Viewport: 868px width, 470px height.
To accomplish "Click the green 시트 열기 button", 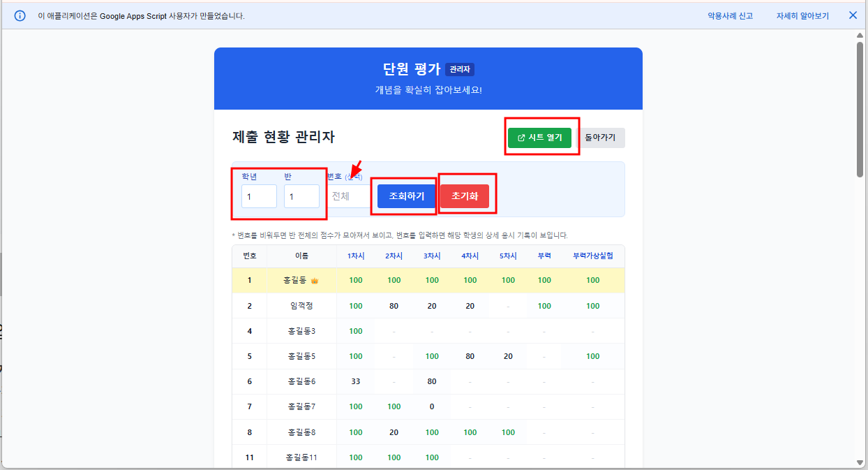I will pyautogui.click(x=539, y=138).
